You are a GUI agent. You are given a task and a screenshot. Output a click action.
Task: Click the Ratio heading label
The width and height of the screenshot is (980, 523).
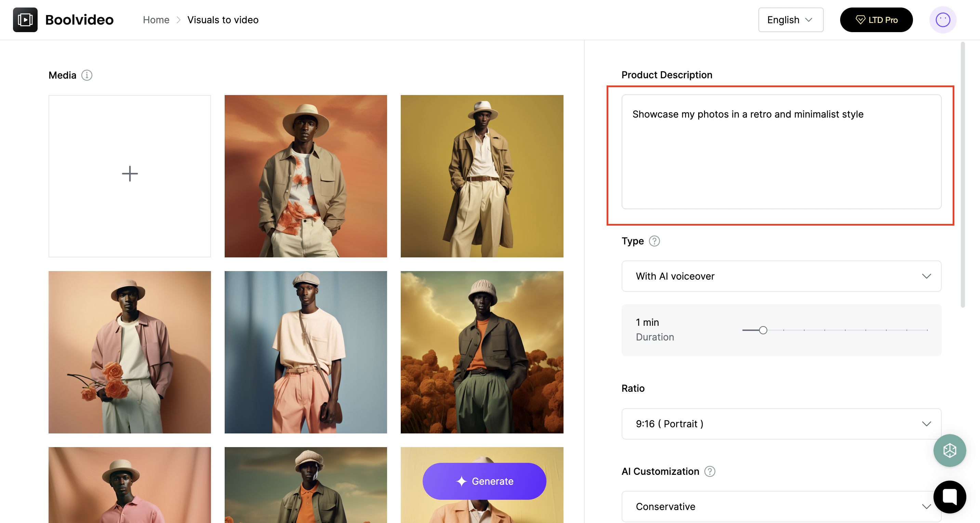(x=633, y=388)
